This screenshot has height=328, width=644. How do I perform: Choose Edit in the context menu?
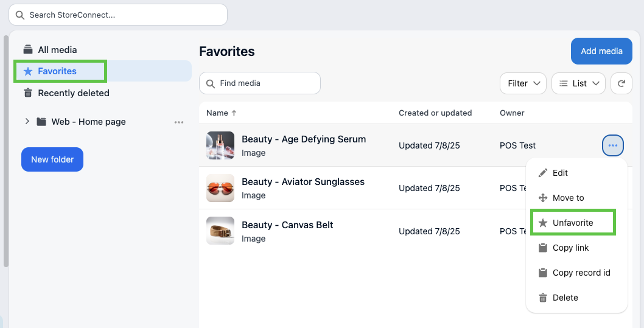tap(560, 173)
